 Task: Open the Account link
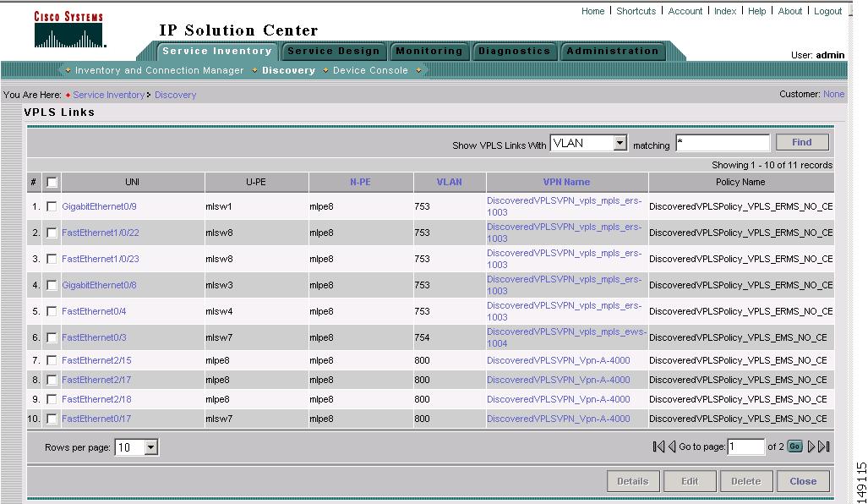pyautogui.click(x=685, y=11)
